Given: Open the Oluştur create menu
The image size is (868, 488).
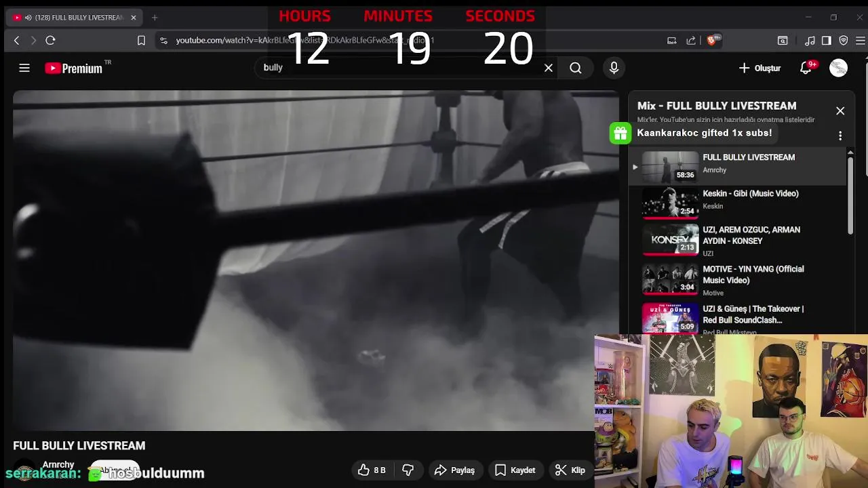Looking at the screenshot, I should pos(759,68).
